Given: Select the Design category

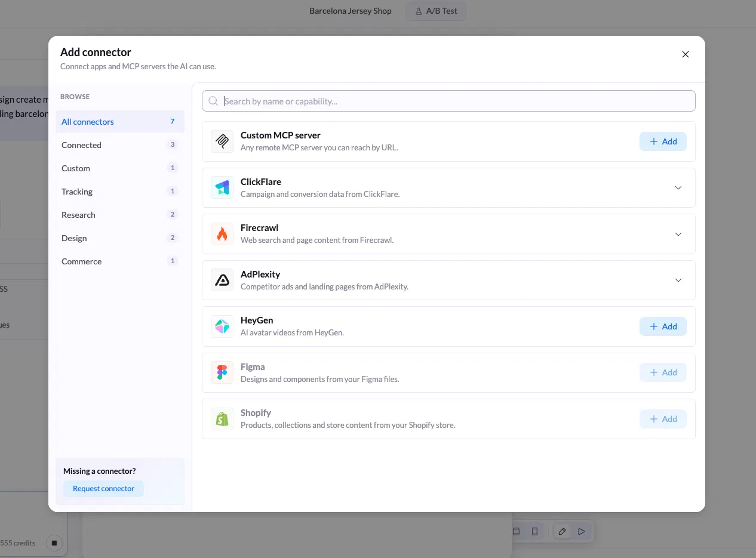Looking at the screenshot, I should pyautogui.click(x=120, y=238).
